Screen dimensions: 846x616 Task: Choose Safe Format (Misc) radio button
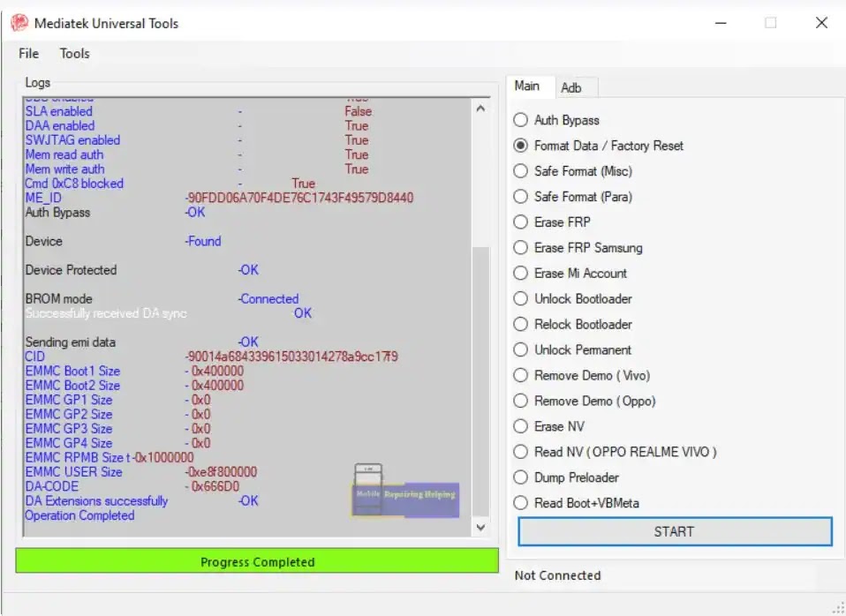[573, 171]
